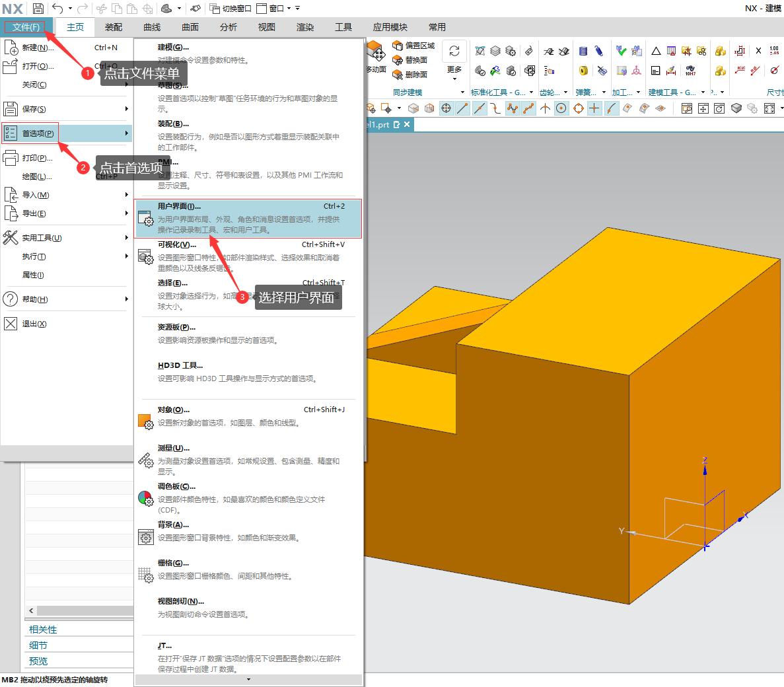Click the scroll-down arrow at menu bottom
The width and height of the screenshot is (784, 687).
click(248, 680)
